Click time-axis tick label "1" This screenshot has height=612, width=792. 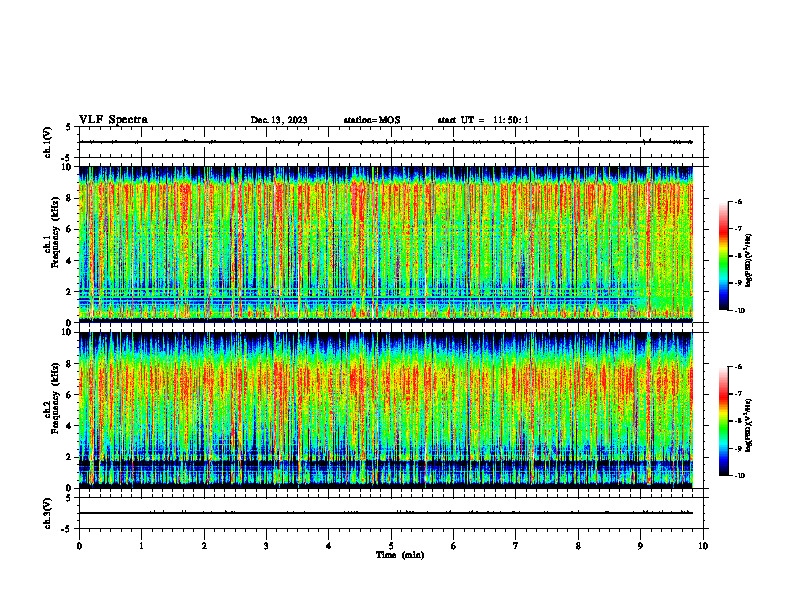[141, 546]
